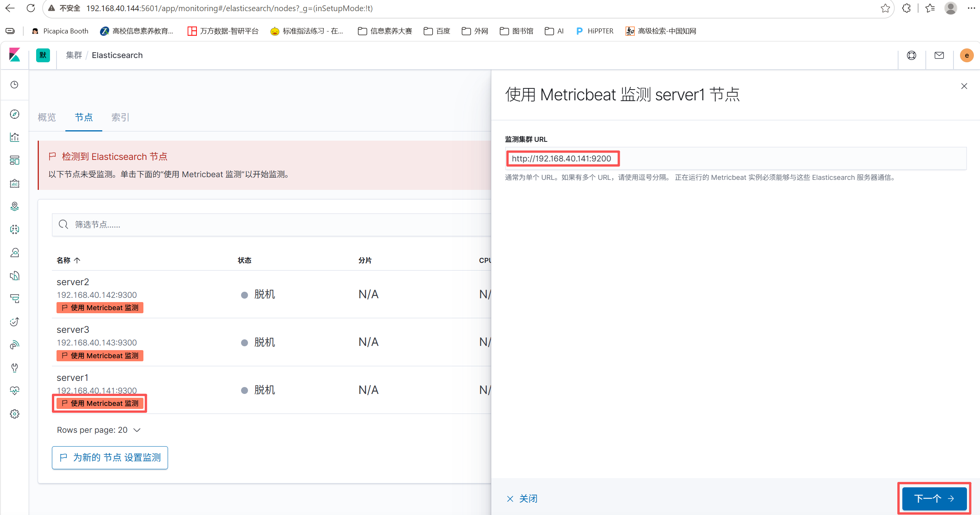Click the green default space avatar
This screenshot has width=980, height=515.
tap(43, 55)
